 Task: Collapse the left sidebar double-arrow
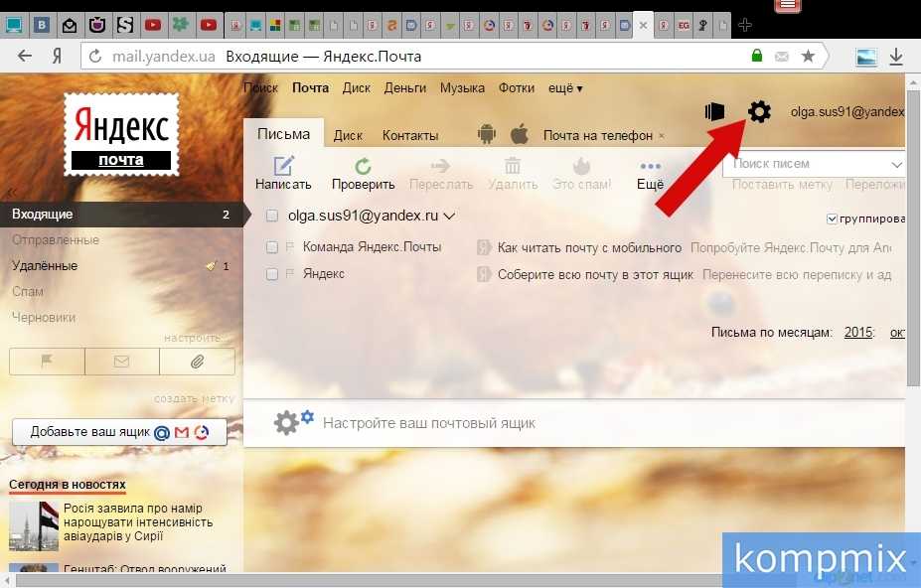(11, 192)
